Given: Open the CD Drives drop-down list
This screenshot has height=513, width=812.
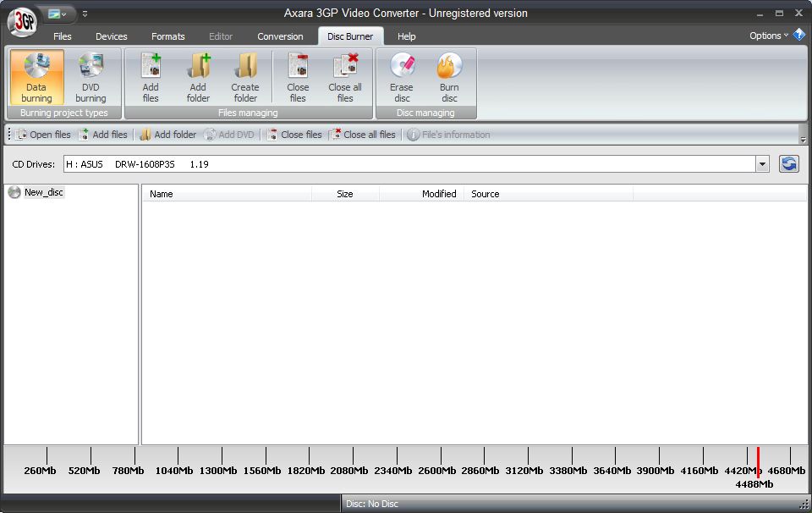Looking at the screenshot, I should pos(762,163).
